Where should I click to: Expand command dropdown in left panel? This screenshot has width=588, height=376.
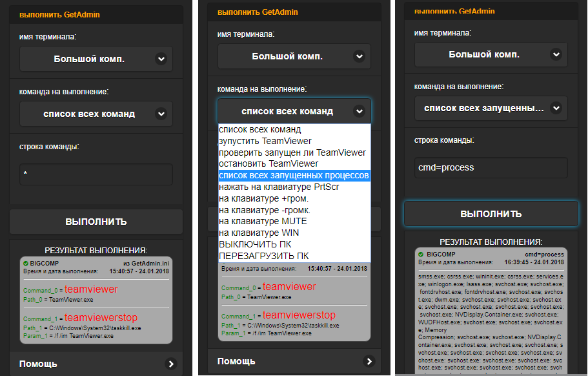96,114
